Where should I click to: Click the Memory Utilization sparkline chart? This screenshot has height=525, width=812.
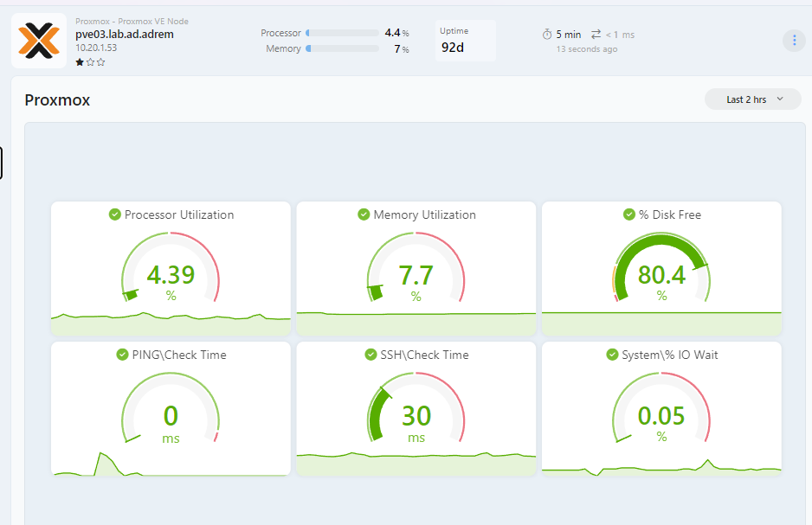[416, 323]
